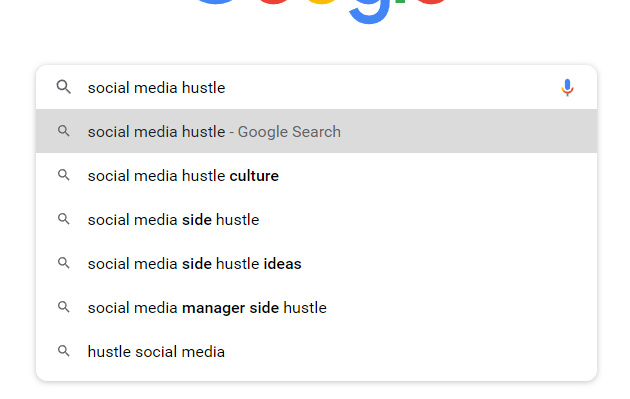Select the 'hustle social media' suggestion
Image resolution: width=630 pixels, height=399 pixels.
pos(316,351)
